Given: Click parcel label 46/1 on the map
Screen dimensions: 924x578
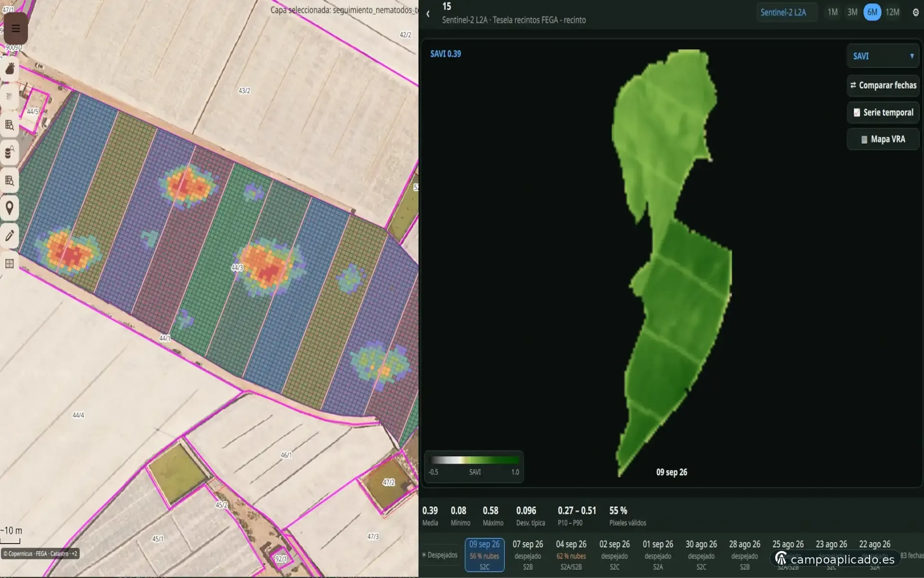Looking at the screenshot, I should click(286, 455).
